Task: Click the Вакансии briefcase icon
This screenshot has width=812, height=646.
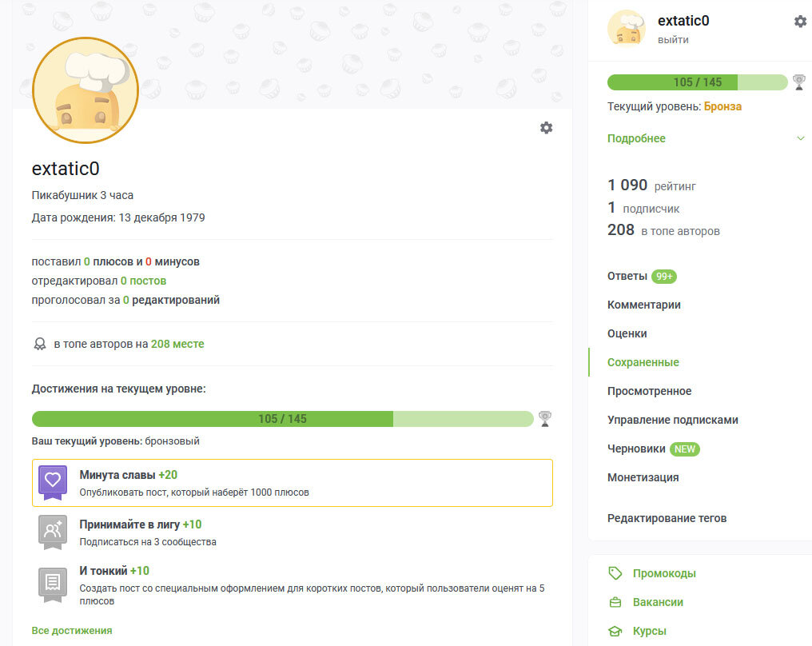Action: (615, 602)
